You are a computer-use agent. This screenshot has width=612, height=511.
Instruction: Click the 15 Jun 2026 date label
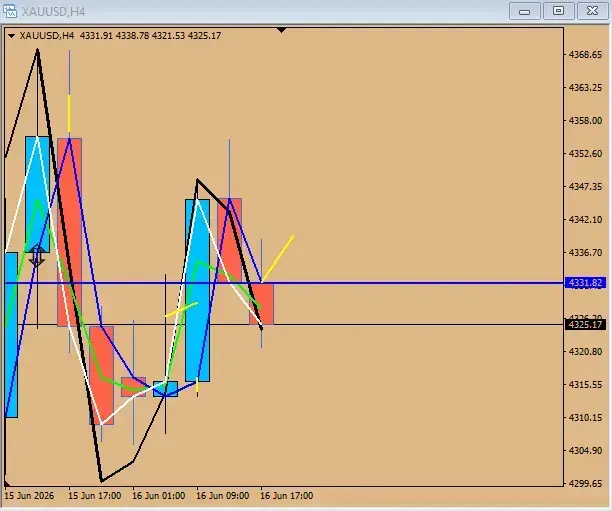click(29, 496)
